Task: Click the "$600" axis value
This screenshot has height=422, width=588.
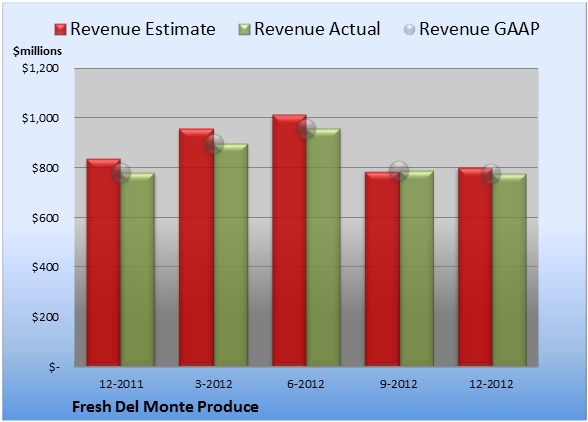Action: pyautogui.click(x=45, y=218)
